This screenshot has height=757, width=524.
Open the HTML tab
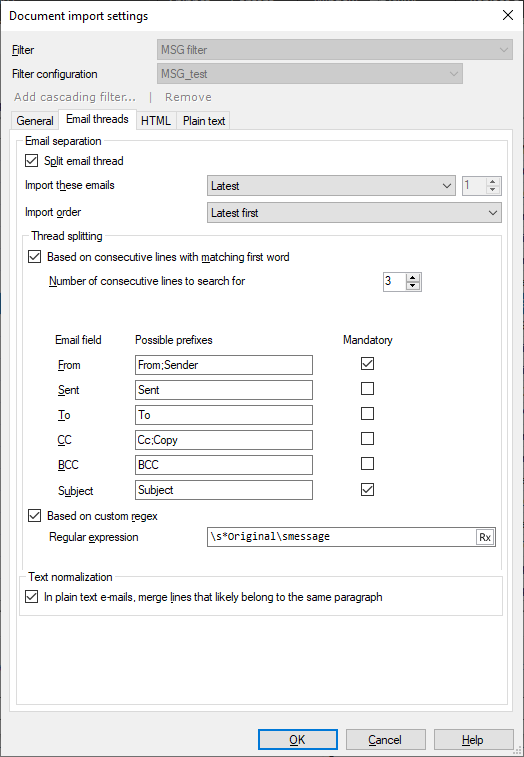(156, 121)
